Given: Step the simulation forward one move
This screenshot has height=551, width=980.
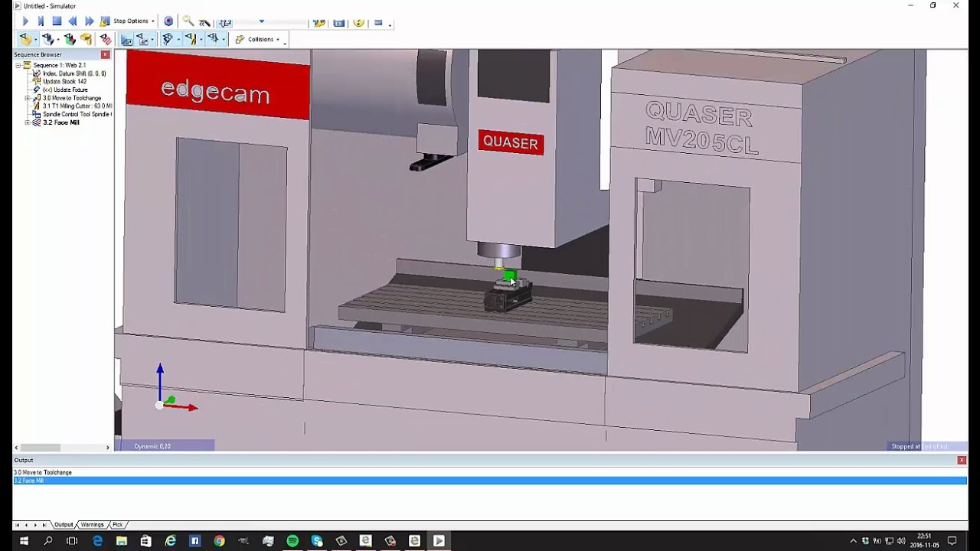Looking at the screenshot, I should pos(41,21).
